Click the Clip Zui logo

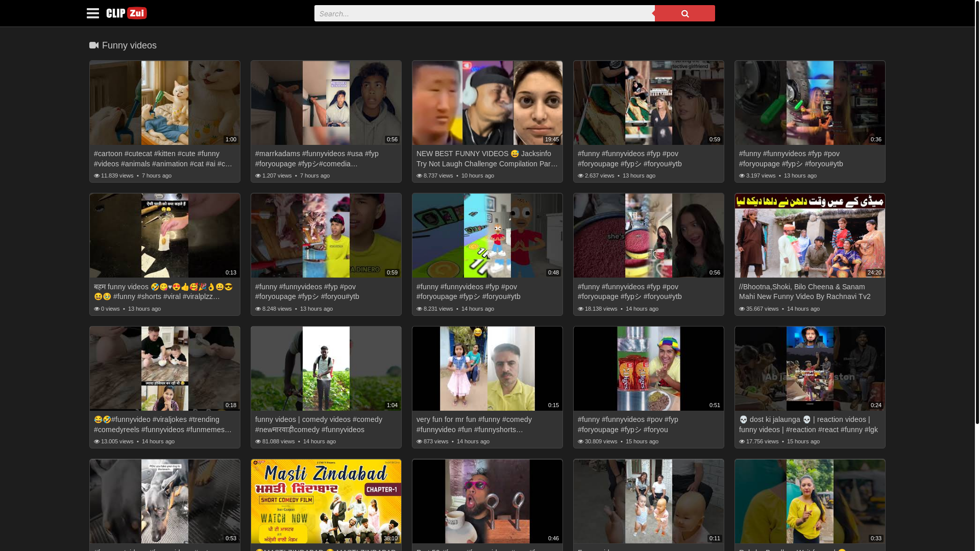click(127, 13)
